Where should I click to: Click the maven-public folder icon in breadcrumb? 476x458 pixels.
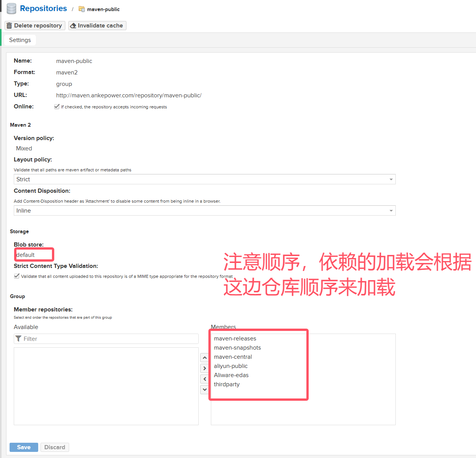click(81, 9)
